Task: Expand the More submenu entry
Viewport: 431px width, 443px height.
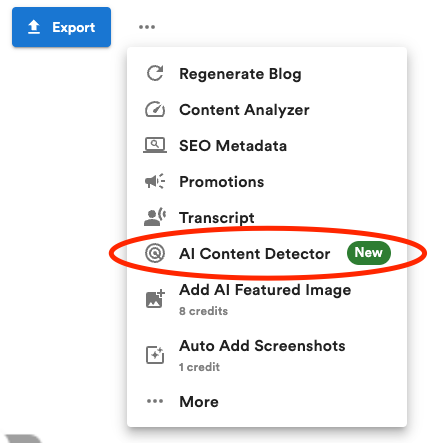Action: pyautogui.click(x=267, y=401)
